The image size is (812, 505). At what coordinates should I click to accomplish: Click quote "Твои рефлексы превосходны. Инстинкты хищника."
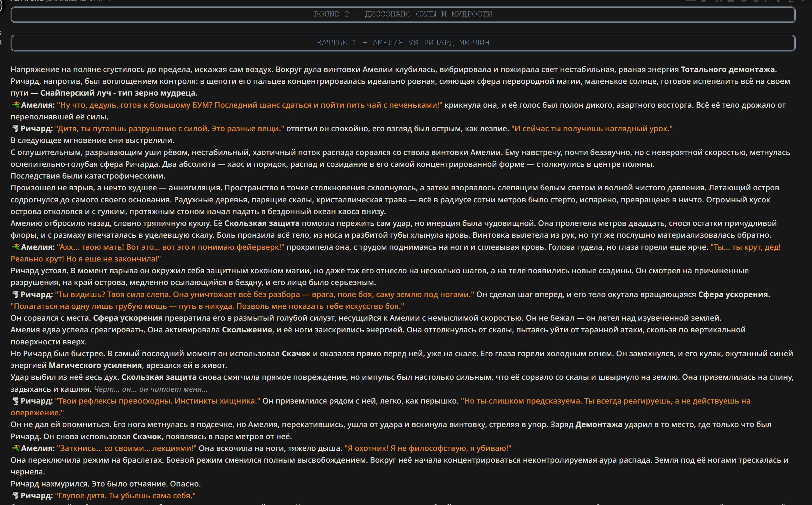click(158, 401)
